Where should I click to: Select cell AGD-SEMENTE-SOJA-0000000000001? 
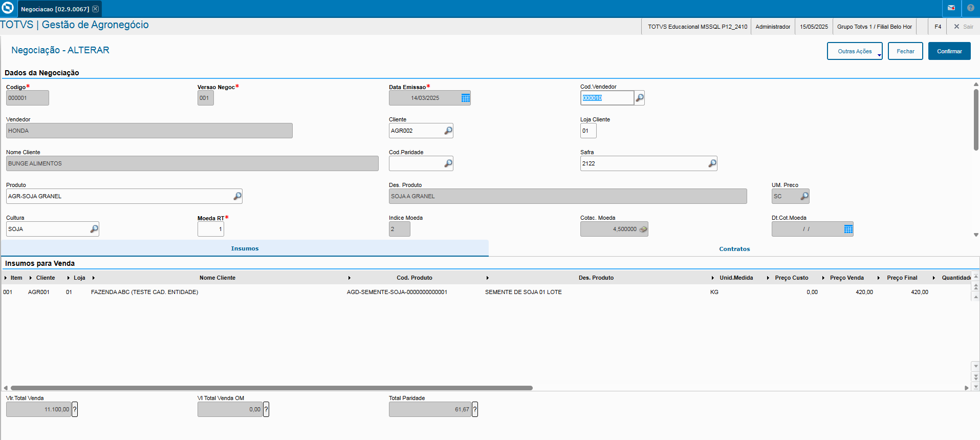397,292
